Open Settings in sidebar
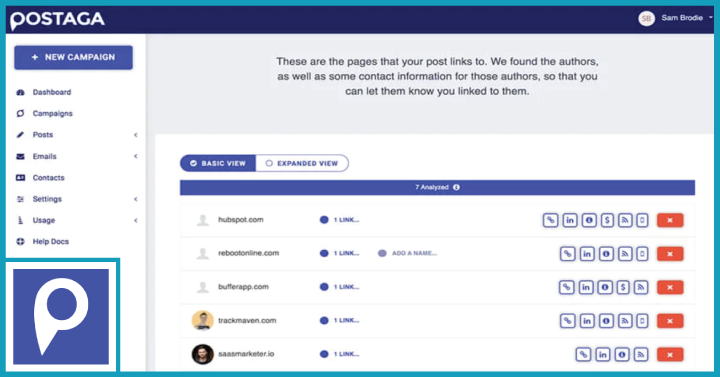 pyautogui.click(x=47, y=199)
